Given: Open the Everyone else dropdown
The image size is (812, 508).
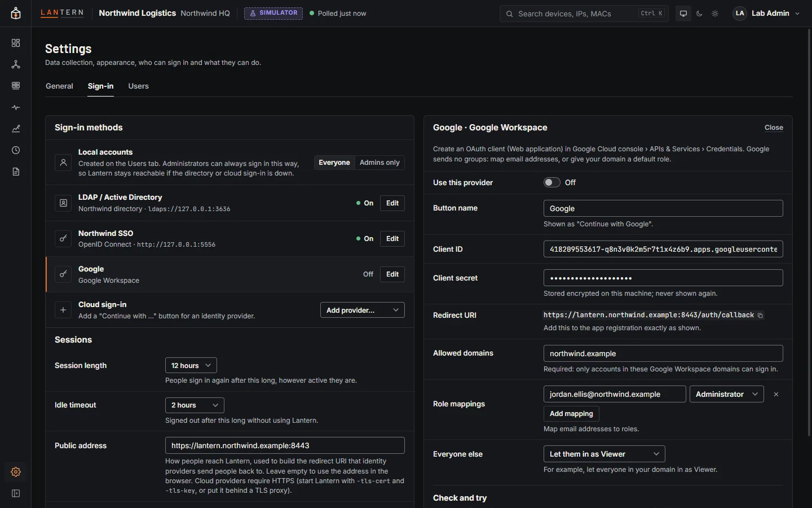Looking at the screenshot, I should tap(604, 454).
